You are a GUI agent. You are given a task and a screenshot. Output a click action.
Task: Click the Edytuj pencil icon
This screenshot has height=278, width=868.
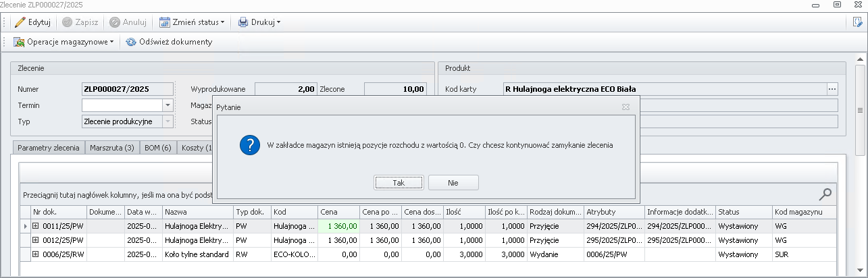pyautogui.click(x=20, y=22)
